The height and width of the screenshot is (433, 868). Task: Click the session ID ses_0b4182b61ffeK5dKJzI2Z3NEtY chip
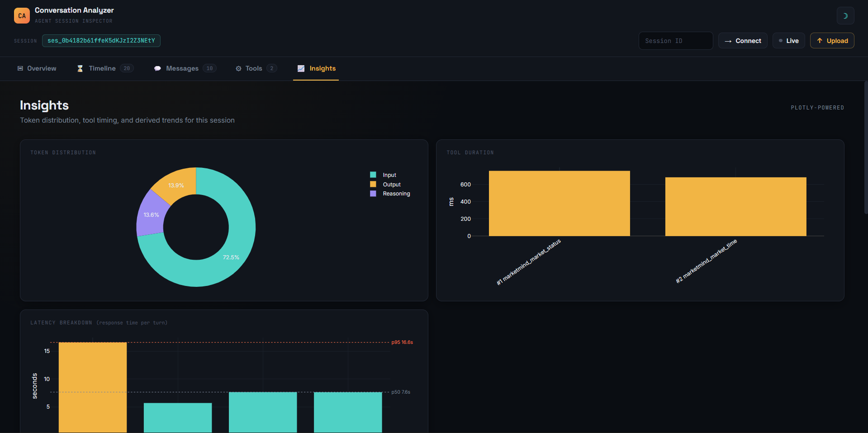click(101, 41)
